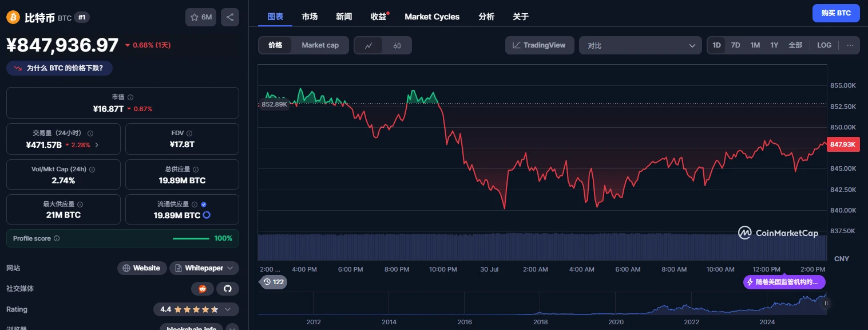868x330 pixels.
Task: Click the historical range navigator chart
Action: coord(542,304)
